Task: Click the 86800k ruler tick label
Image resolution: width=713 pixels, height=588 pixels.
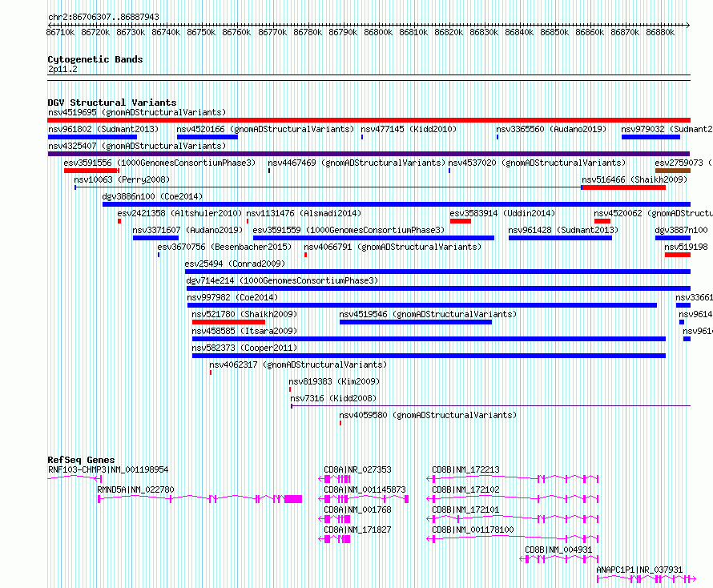Action: [x=378, y=32]
